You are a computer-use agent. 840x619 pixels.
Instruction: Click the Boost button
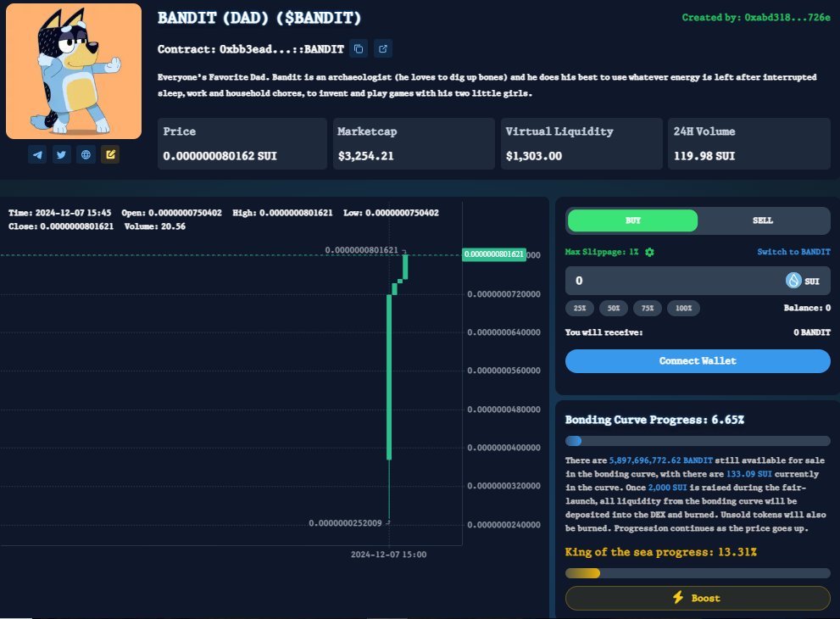pyautogui.click(x=698, y=598)
